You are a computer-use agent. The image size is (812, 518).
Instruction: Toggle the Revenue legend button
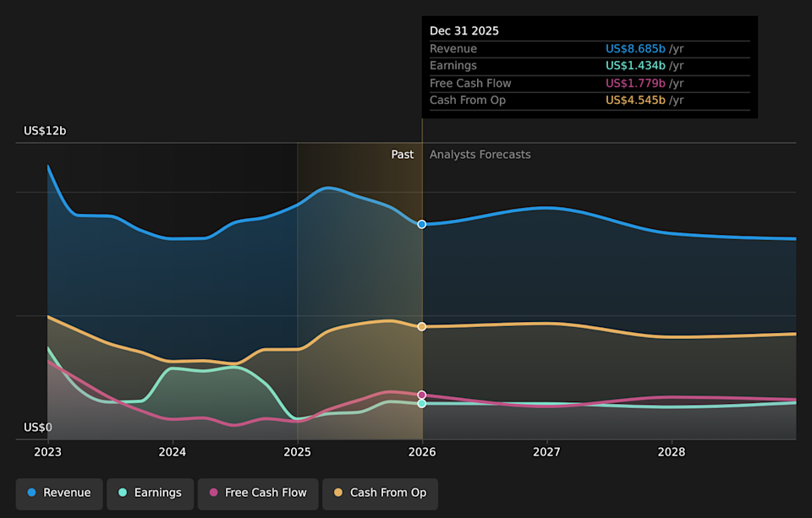tap(59, 493)
